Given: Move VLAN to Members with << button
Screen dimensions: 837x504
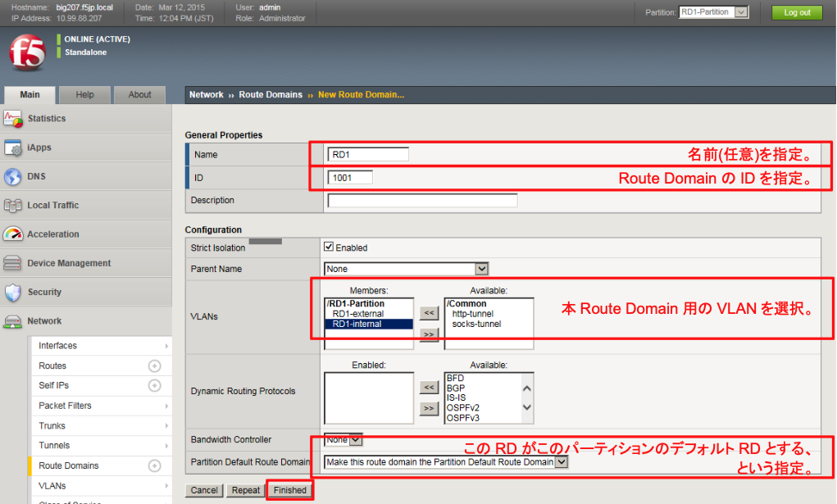Looking at the screenshot, I should (430, 313).
